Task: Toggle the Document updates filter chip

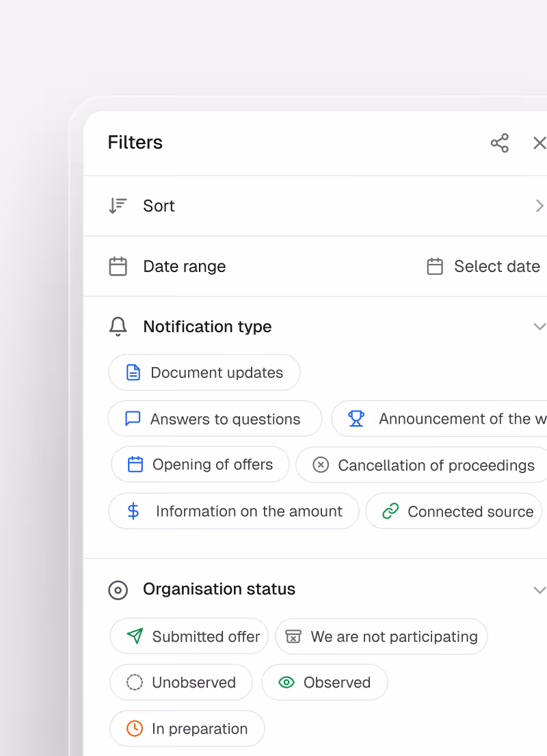Action: (204, 373)
